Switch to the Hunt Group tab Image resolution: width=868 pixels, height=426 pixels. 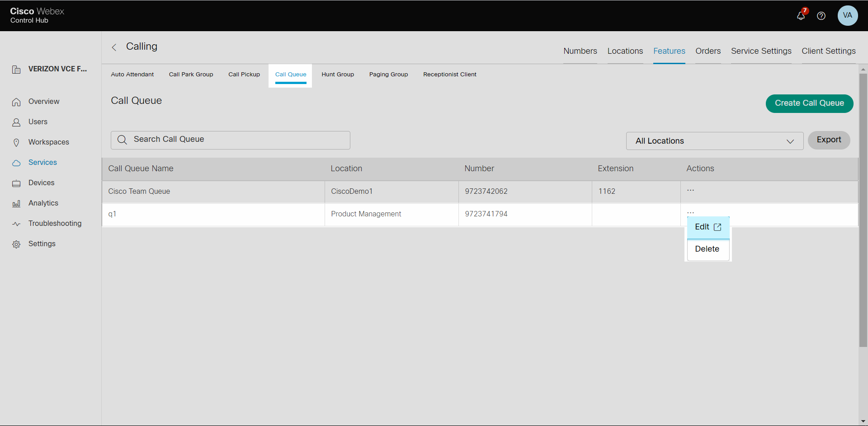coord(338,75)
